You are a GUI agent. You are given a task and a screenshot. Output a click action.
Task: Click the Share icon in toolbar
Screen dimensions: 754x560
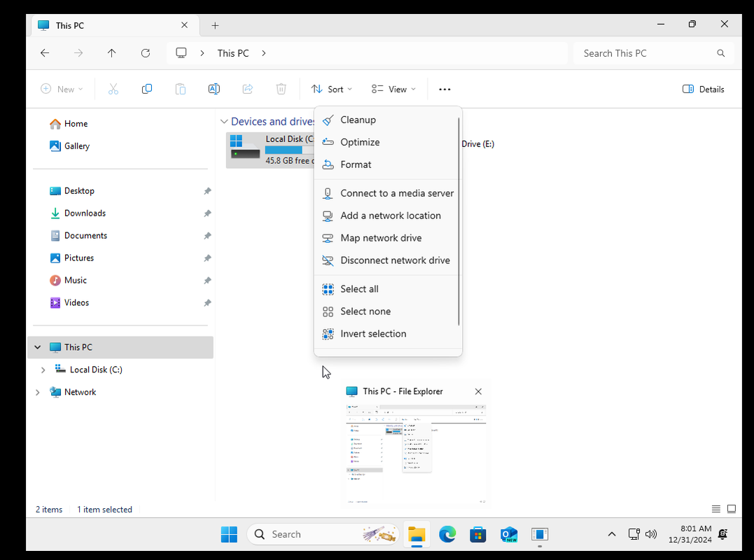248,89
